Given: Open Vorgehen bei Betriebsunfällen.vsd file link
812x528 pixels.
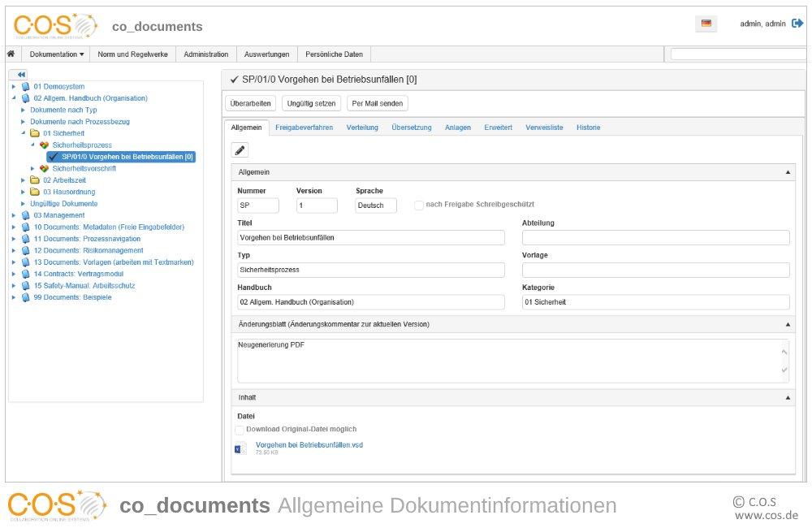Looking at the screenshot, I should click(x=309, y=445).
